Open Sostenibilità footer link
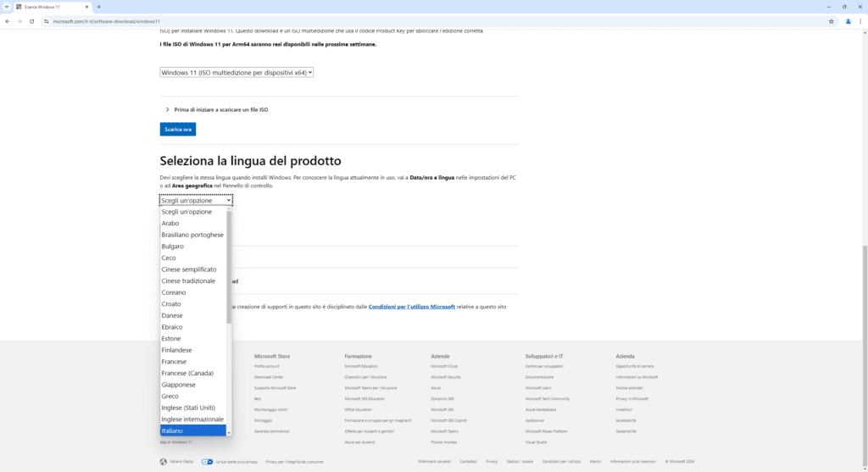The width and height of the screenshot is (868, 472). tap(626, 431)
